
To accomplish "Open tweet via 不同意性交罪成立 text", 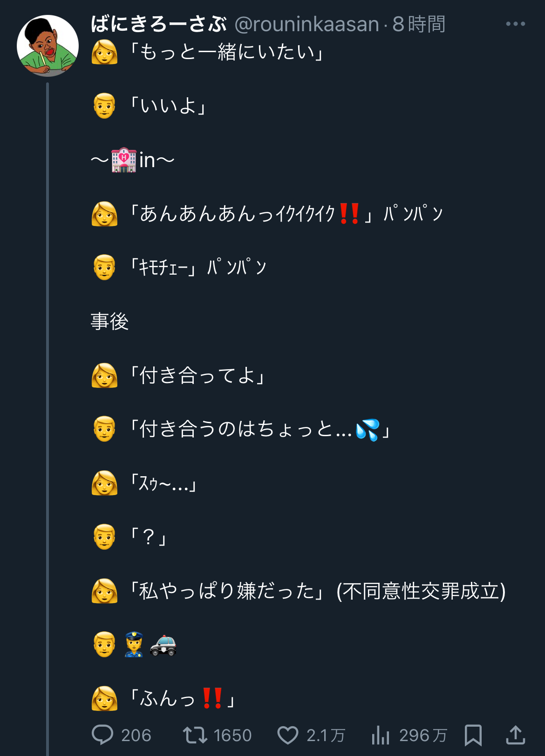I will click(x=421, y=591).
